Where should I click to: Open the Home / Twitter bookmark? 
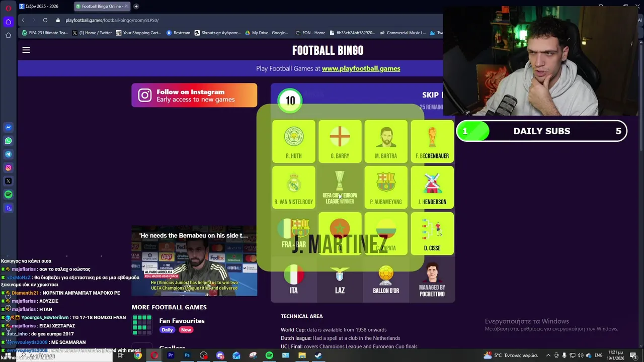[x=92, y=33]
